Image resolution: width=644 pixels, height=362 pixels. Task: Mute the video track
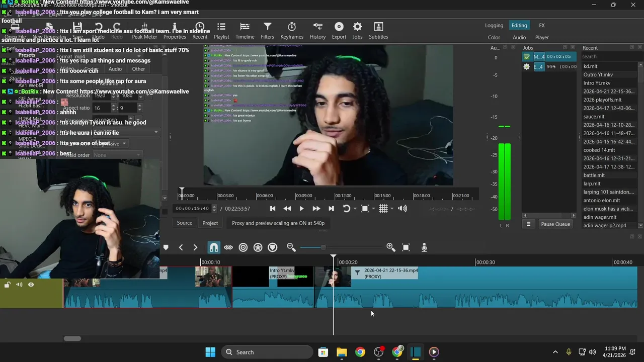(x=19, y=285)
